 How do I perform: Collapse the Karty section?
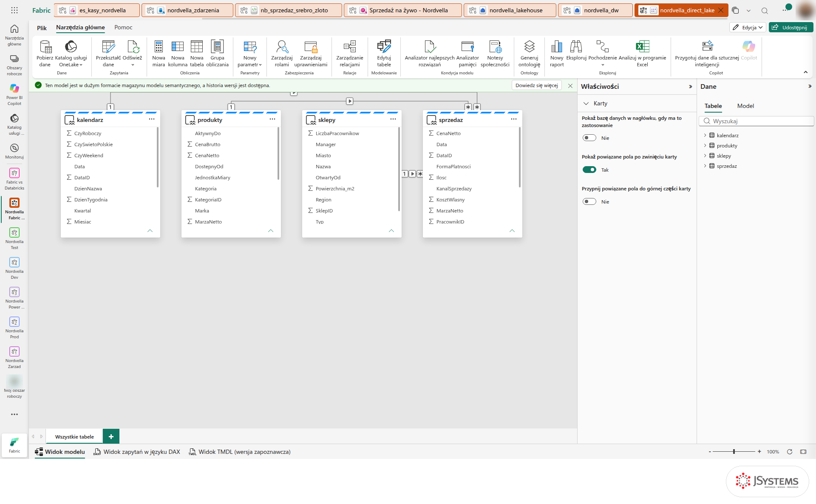586,103
